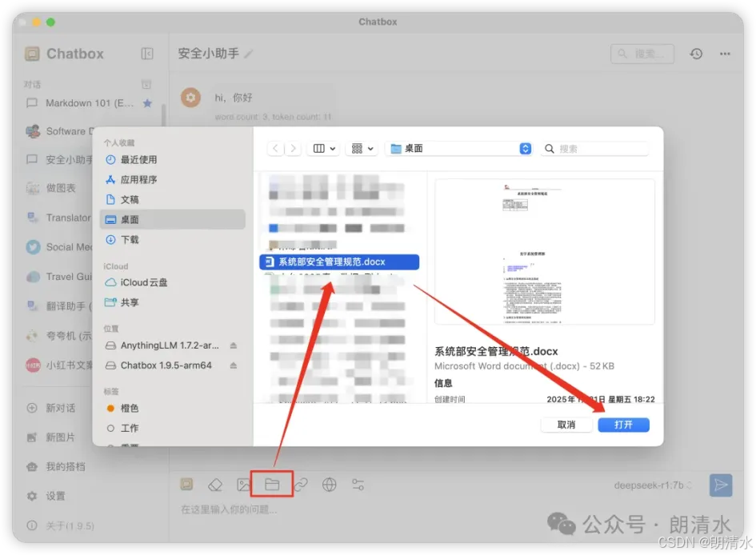756x555 pixels.
Task: Click the 搜索 field in file dialog
Action: (595, 149)
